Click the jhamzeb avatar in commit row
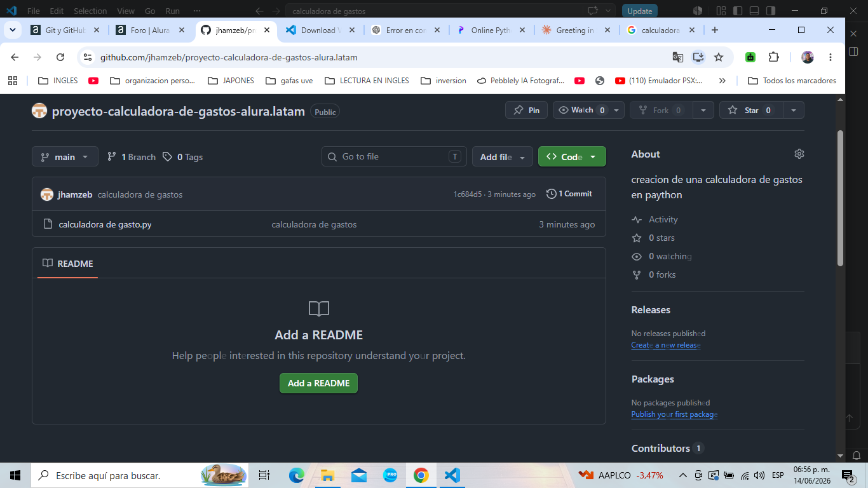The width and height of the screenshot is (868, 488). pyautogui.click(x=47, y=194)
